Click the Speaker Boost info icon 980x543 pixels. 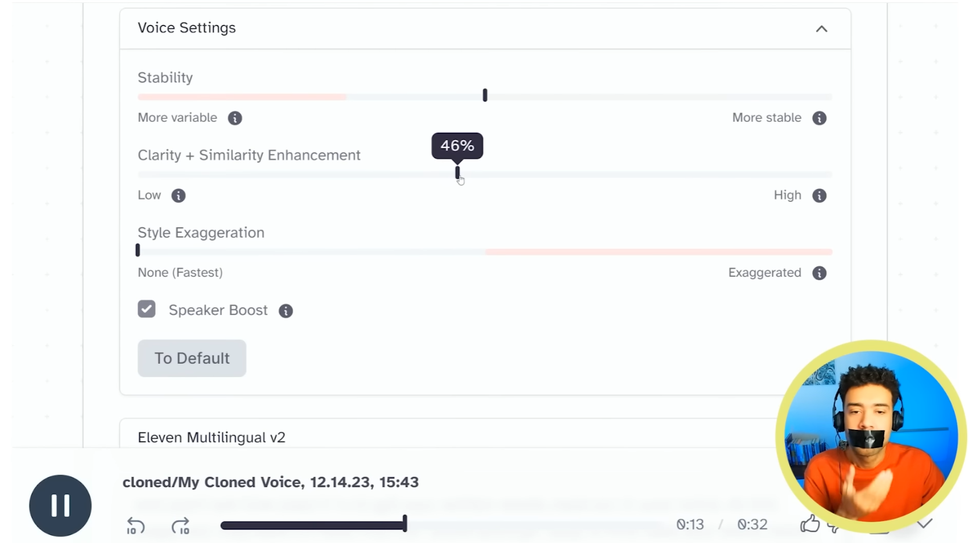286,310
